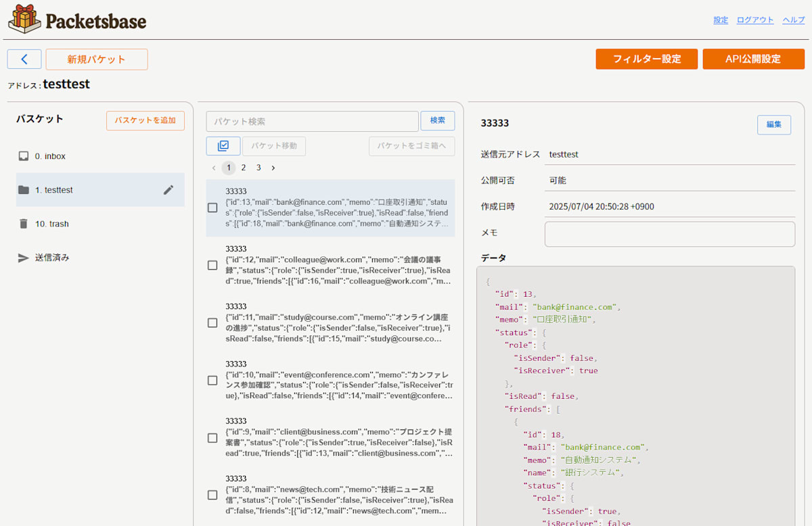Open the packet containing カンファレンス参加確認 memo
The height and width of the screenshot is (526, 812).
(331, 380)
